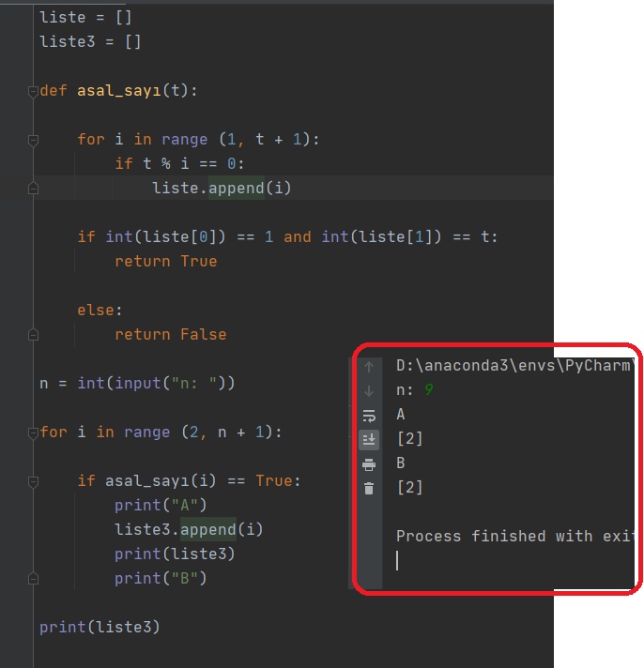Click the Print console output icon
This screenshot has height=668, width=644.
click(369, 464)
